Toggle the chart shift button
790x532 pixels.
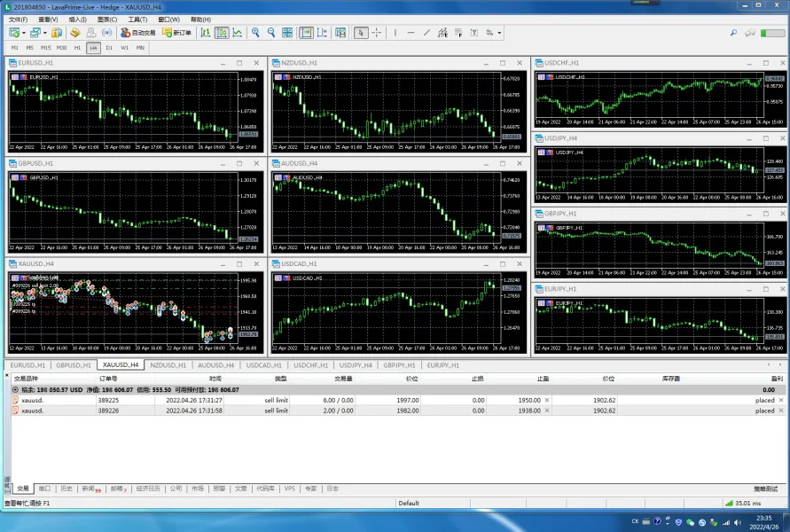(321, 33)
